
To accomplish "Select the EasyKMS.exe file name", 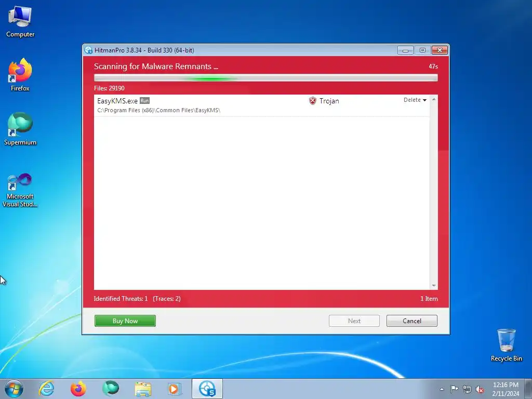I will (x=117, y=101).
